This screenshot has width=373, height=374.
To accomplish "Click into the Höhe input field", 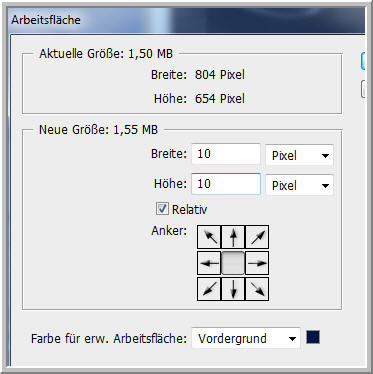I will click(226, 184).
